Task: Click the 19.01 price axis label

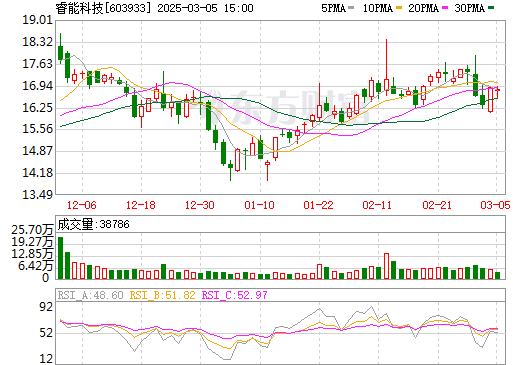Action: coord(38,20)
